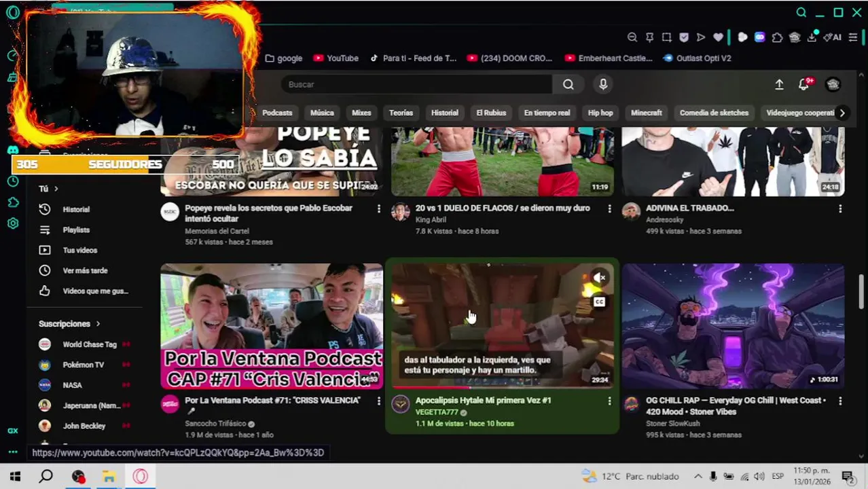Unmute the Hytale video preview
Screen dimensions: 868x489
(599, 278)
